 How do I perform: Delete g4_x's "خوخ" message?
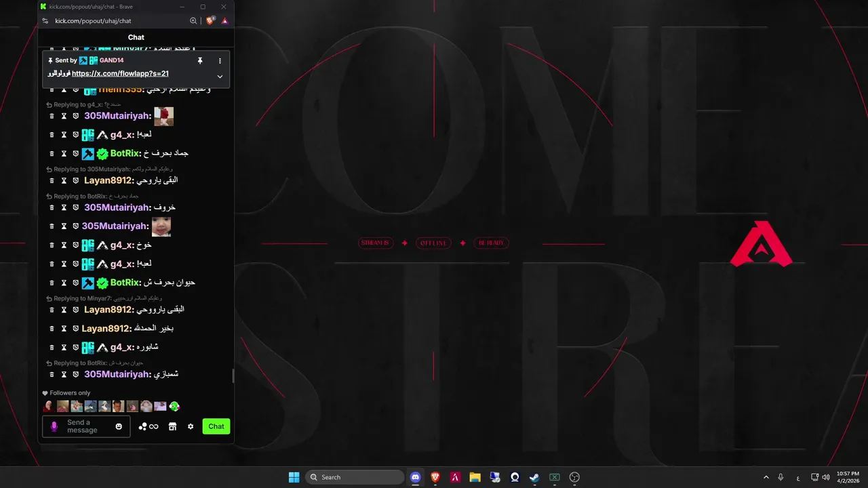click(x=52, y=245)
